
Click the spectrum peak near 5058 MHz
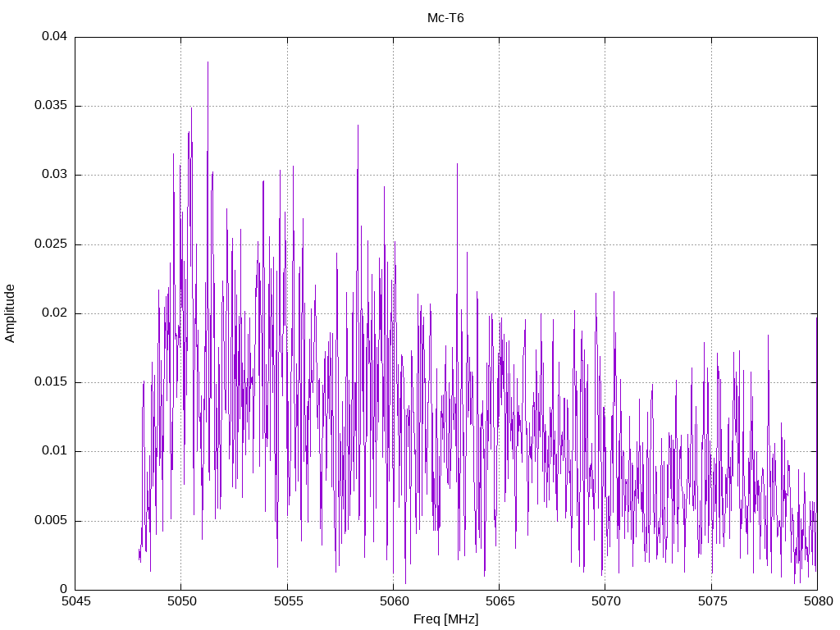click(358, 126)
